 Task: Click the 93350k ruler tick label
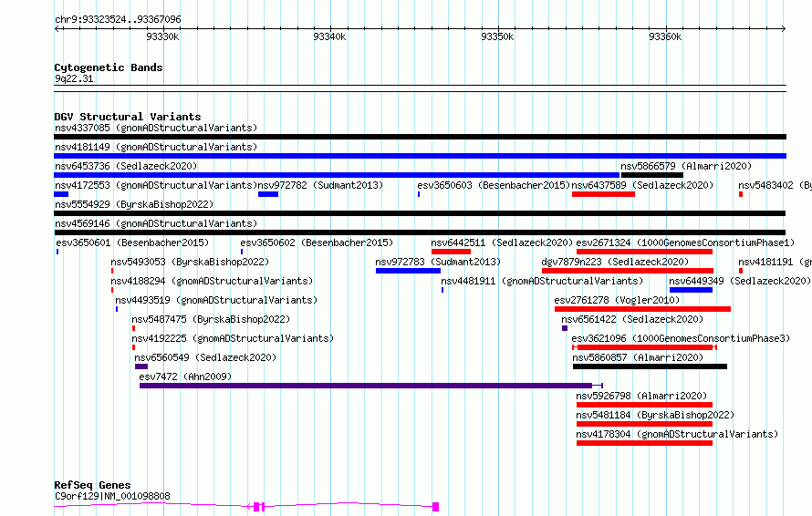pos(497,36)
